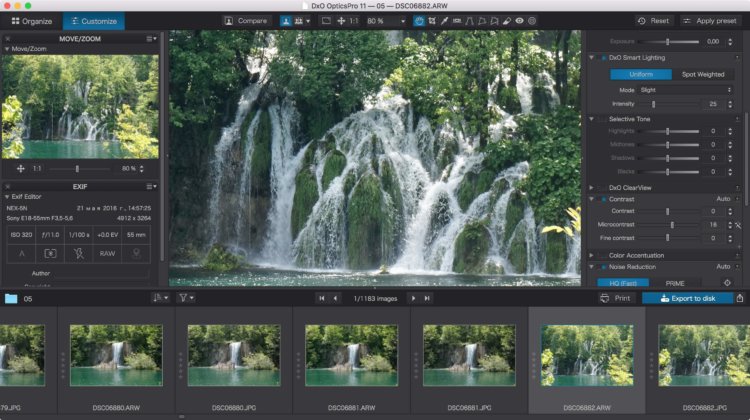Click Export to disk button
The width and height of the screenshot is (750, 420).
pyautogui.click(x=687, y=298)
